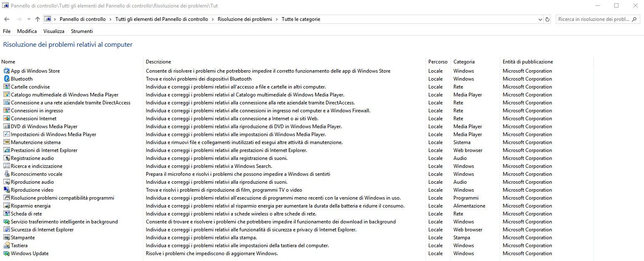This screenshot has height=261, width=644.
Task: Click the Scheda di rete icon
Action: tap(6, 214)
